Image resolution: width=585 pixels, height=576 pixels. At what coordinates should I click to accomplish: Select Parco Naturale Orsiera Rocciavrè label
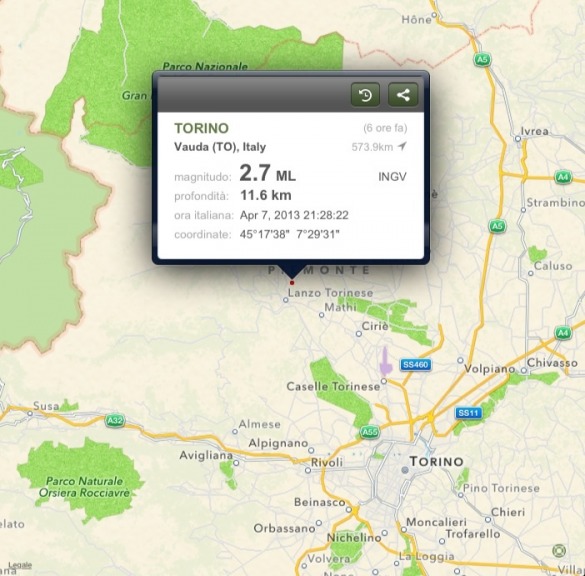(84, 487)
